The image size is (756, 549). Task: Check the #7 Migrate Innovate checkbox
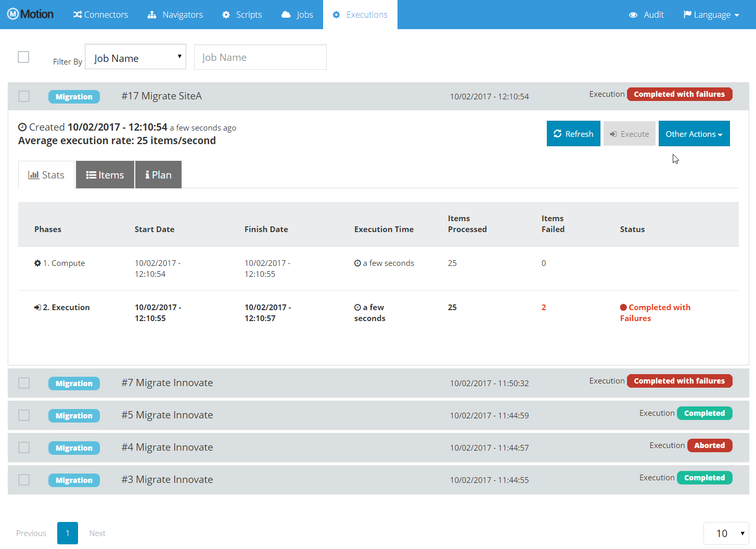[x=24, y=383]
